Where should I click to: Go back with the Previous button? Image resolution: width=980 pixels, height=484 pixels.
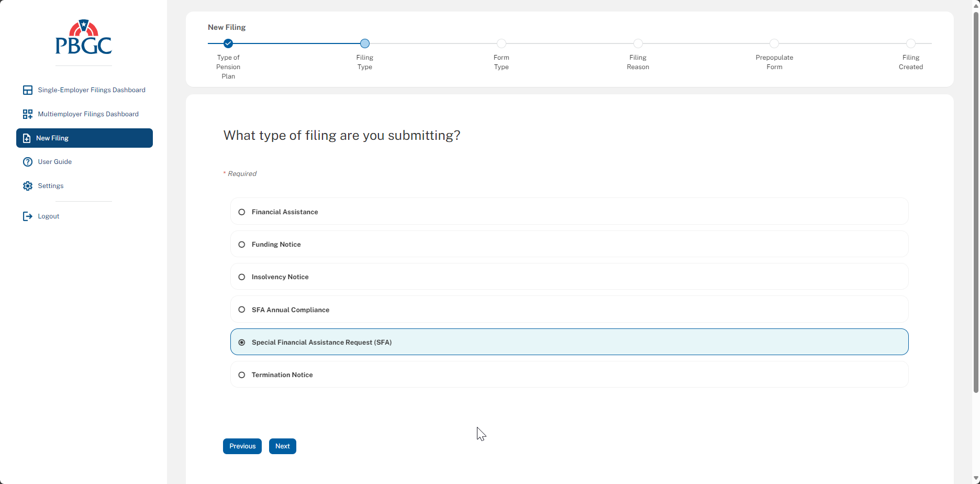point(242,446)
